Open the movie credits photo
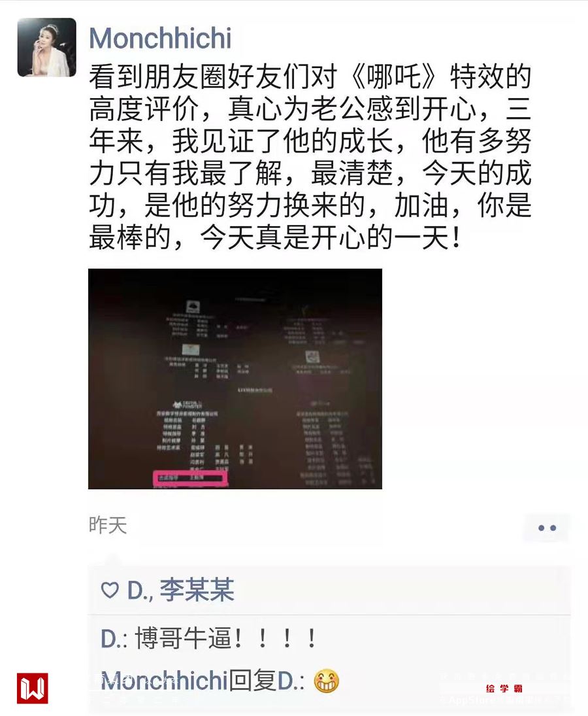This screenshot has height=716, width=588. [235, 379]
